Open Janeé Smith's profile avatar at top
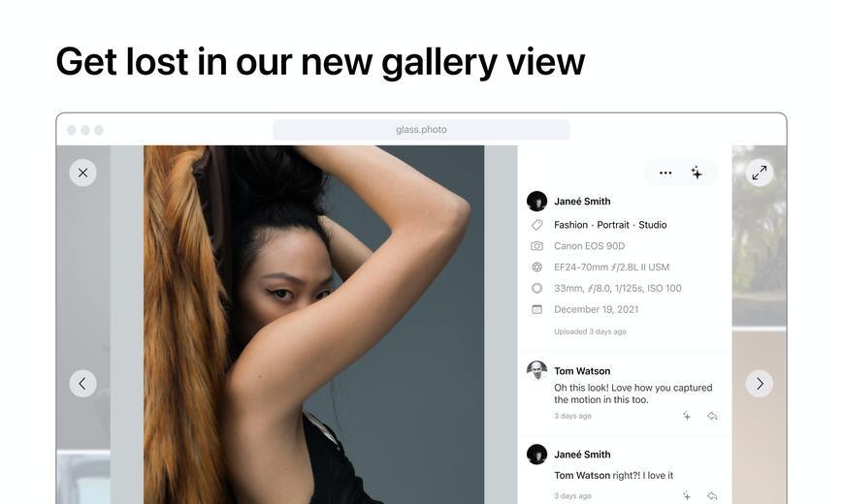 point(536,201)
